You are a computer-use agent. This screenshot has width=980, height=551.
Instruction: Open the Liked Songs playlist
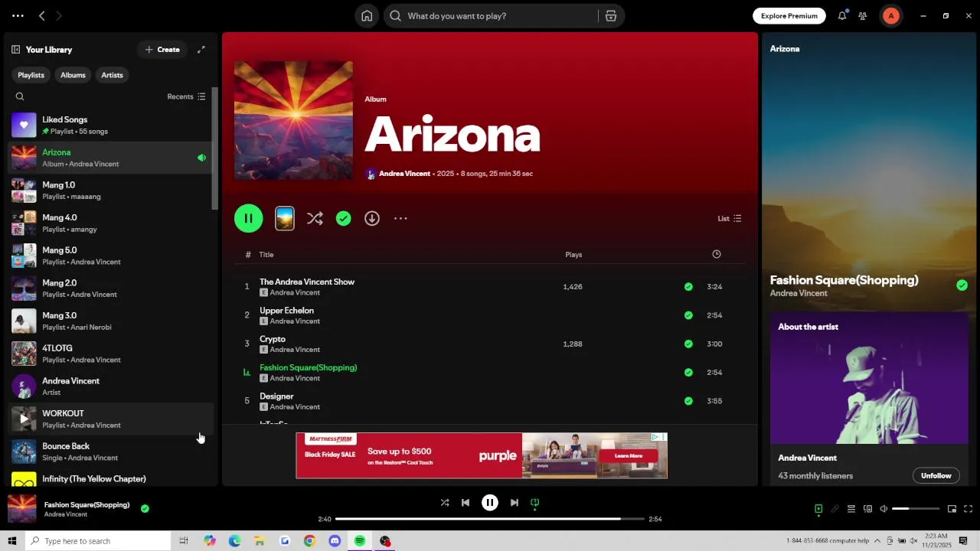click(110, 125)
